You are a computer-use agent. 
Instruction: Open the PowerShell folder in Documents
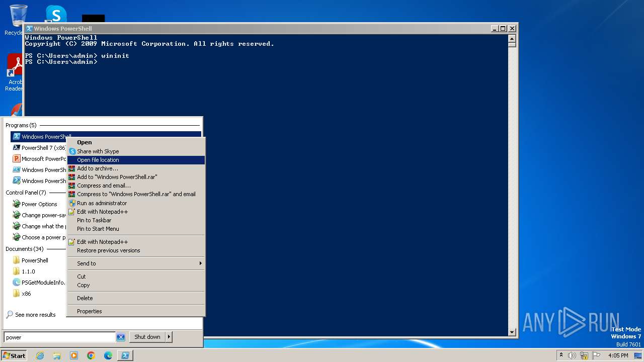click(31, 260)
